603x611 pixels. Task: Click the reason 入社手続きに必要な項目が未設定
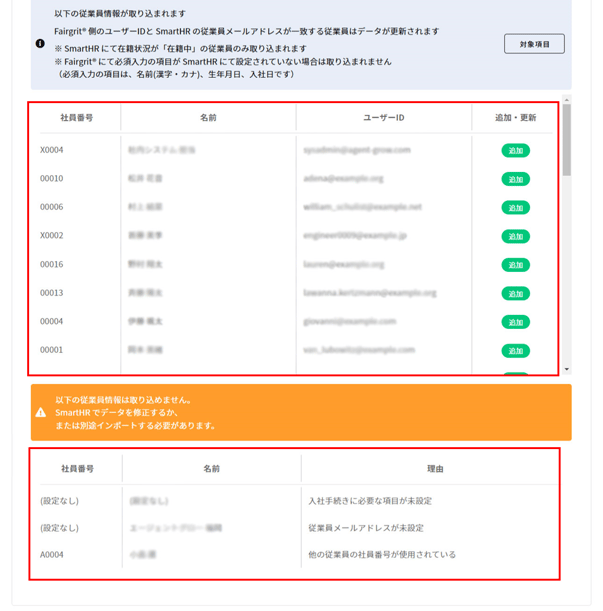pyautogui.click(x=372, y=499)
